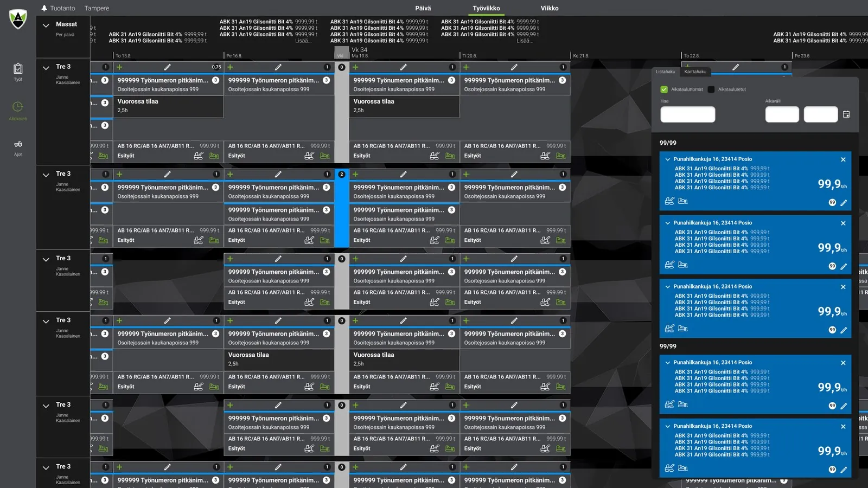This screenshot has height=488, width=868.
Task: Click the Ke 21.8. date header
Action: [580, 56]
